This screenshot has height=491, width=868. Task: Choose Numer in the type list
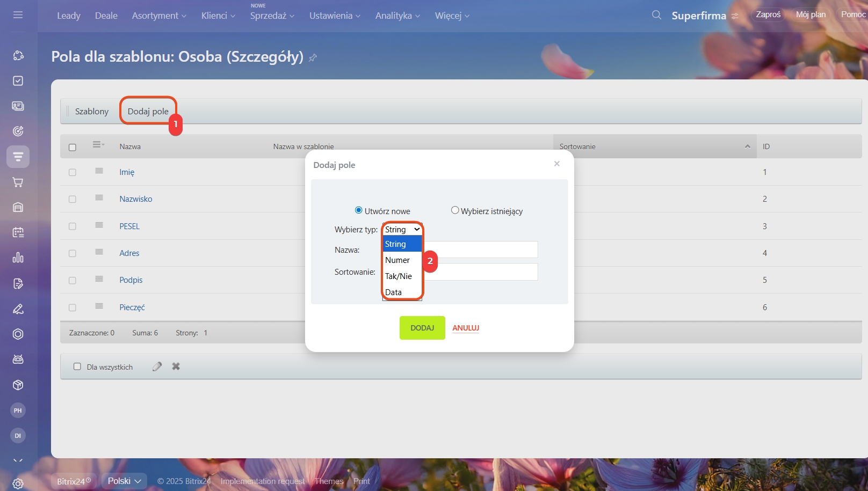[402, 260]
